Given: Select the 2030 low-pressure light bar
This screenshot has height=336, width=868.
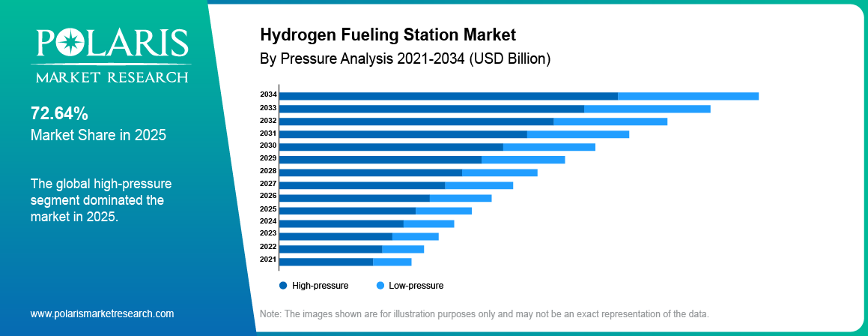Looking at the screenshot, I should [x=549, y=147].
